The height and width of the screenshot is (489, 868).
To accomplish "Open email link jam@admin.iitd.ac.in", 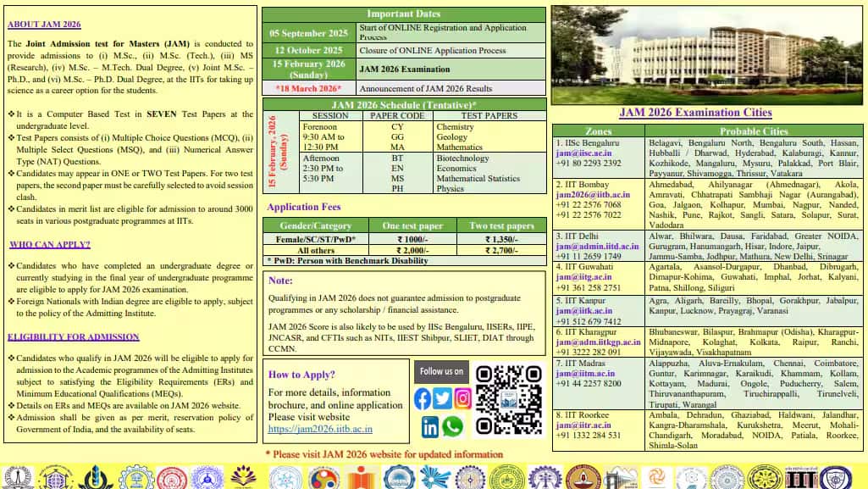I will [x=597, y=247].
